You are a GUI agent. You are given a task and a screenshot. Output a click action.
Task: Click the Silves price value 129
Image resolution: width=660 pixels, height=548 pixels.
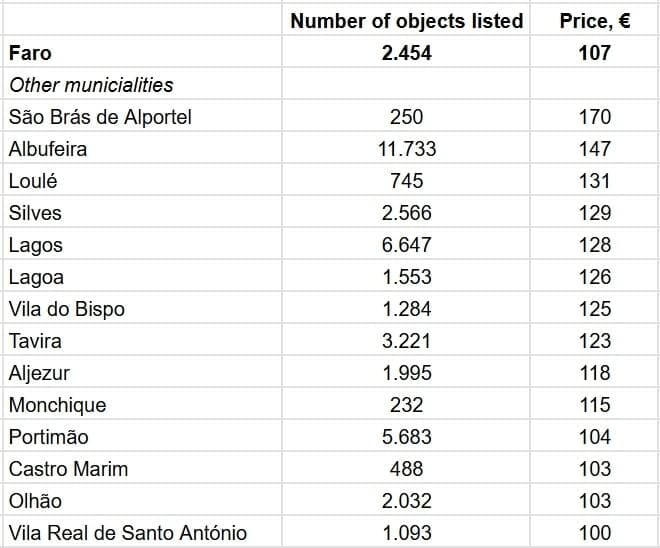point(594,213)
